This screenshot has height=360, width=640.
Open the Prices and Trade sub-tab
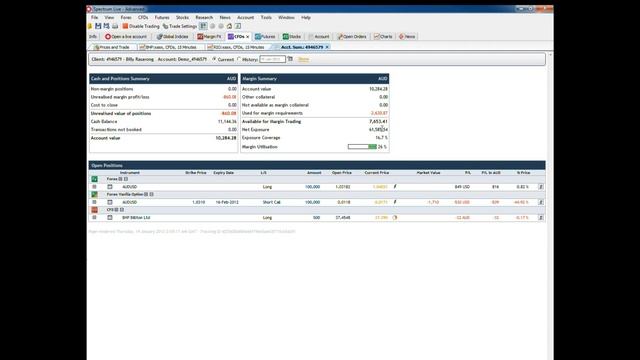click(111, 47)
